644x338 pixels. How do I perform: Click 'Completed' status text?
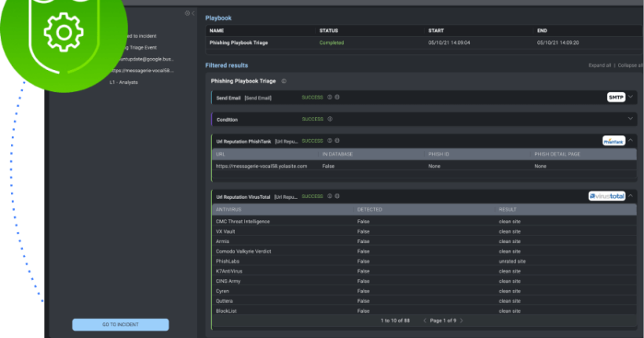pos(331,42)
